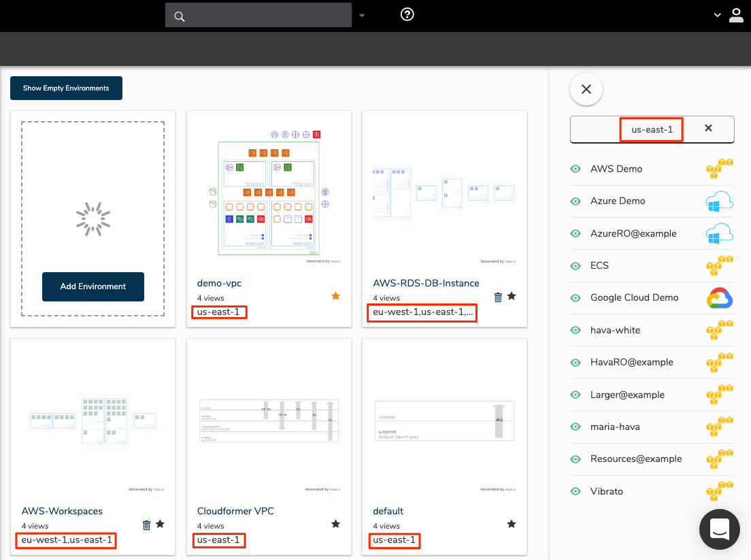Open the Intercom chat bubble bottom right
The width and height of the screenshot is (751, 560).
pyautogui.click(x=720, y=529)
